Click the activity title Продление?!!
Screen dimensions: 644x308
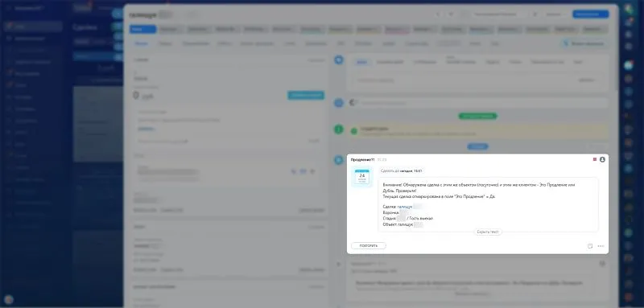pos(363,159)
